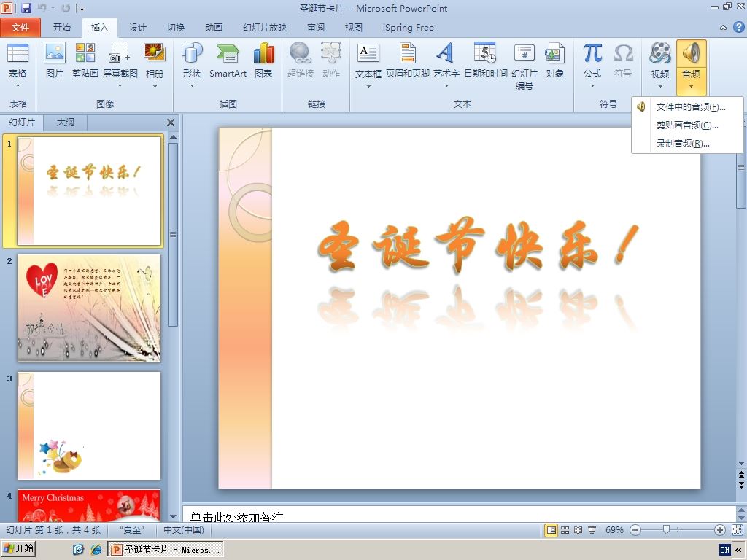747x560 pixels.
Task: Minimize the ribbon with the caret
Action: (x=723, y=28)
